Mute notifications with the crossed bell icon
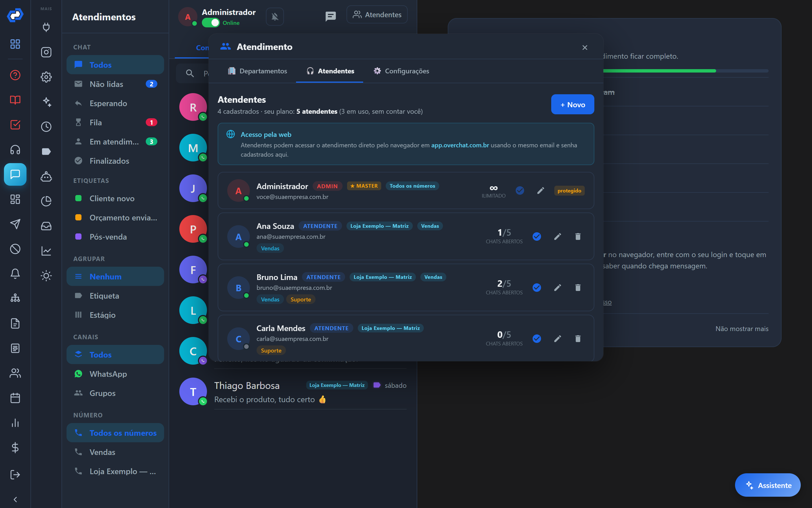Image resolution: width=812 pixels, height=508 pixels. [x=275, y=16]
